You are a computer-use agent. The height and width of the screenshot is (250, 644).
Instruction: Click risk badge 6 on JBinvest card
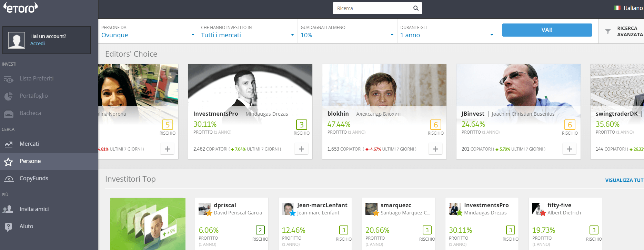click(570, 125)
